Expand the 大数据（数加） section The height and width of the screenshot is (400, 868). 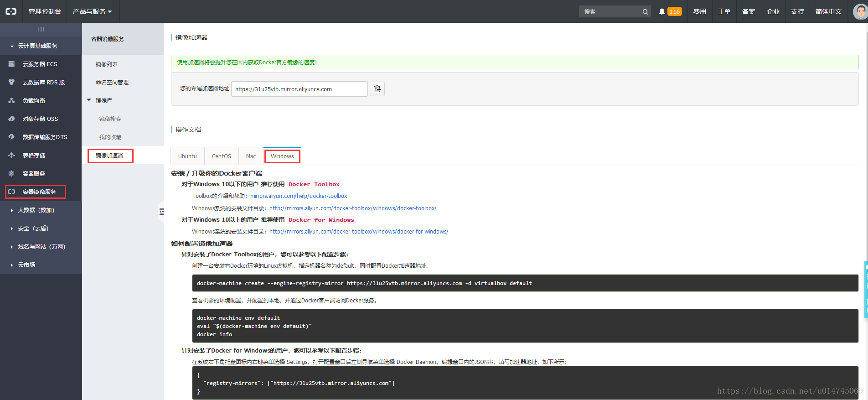point(41,210)
